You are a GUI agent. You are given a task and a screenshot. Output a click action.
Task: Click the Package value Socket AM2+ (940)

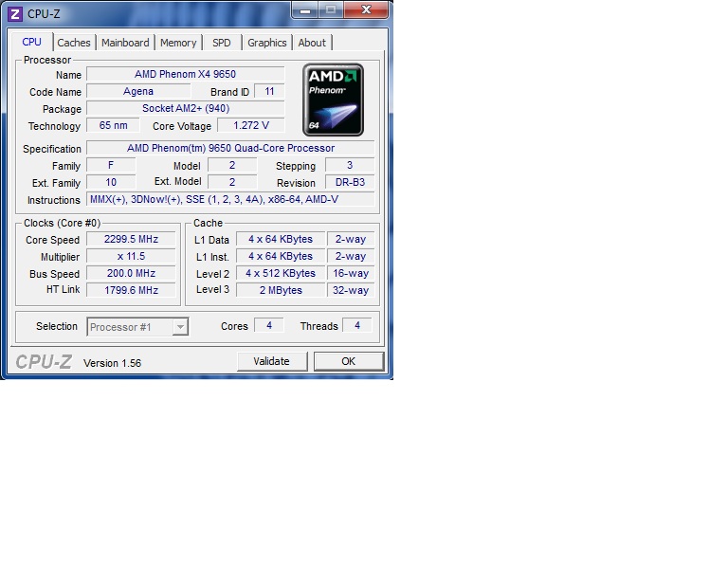click(x=185, y=108)
